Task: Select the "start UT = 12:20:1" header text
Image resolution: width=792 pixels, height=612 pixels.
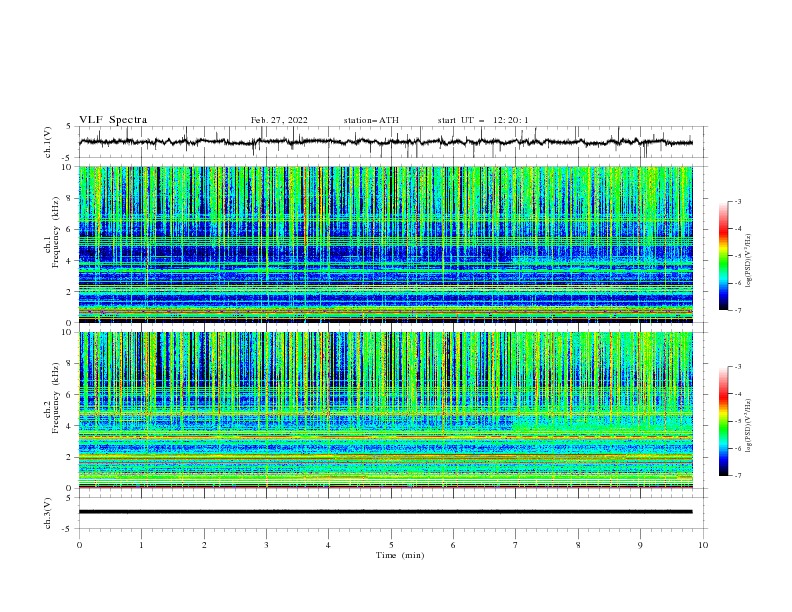Action: [483, 120]
